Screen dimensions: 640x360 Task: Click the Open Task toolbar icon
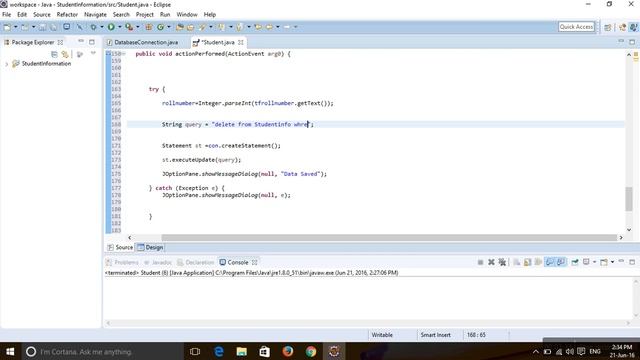(x=191, y=27)
